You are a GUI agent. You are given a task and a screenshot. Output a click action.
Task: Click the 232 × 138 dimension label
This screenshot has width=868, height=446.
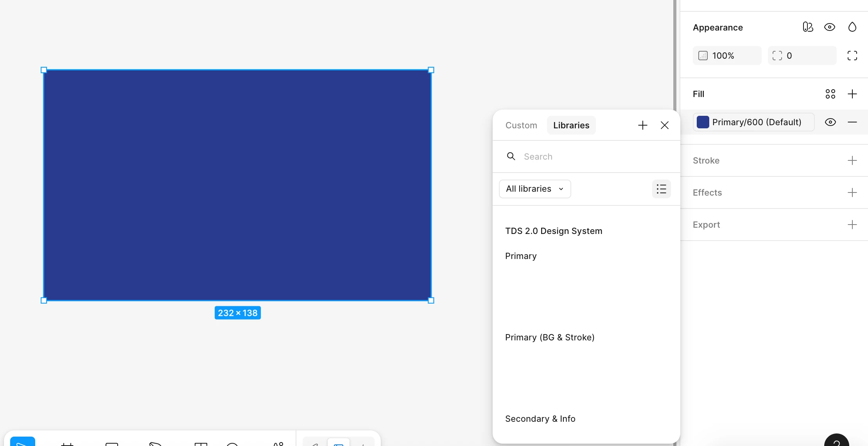238,313
